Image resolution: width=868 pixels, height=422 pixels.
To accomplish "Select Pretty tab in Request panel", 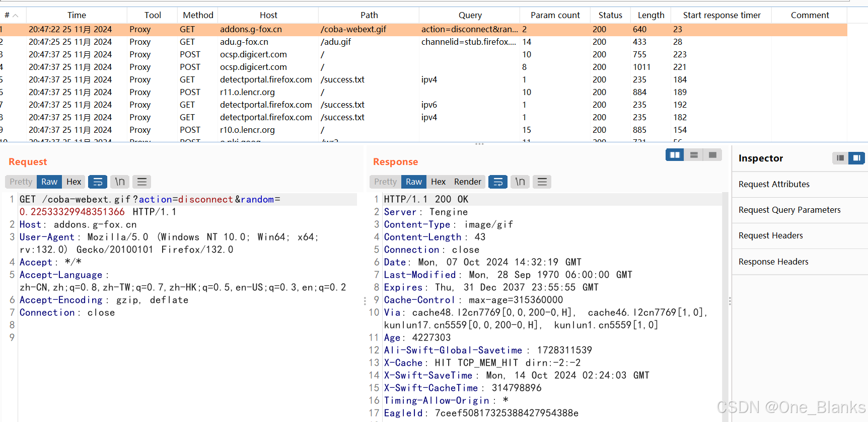I will tap(21, 182).
